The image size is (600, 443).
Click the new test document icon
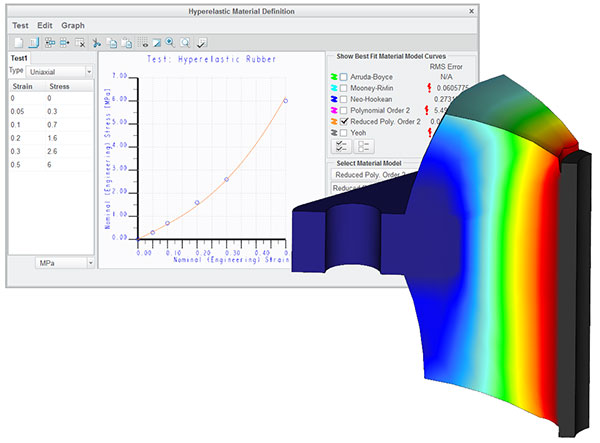coord(18,43)
